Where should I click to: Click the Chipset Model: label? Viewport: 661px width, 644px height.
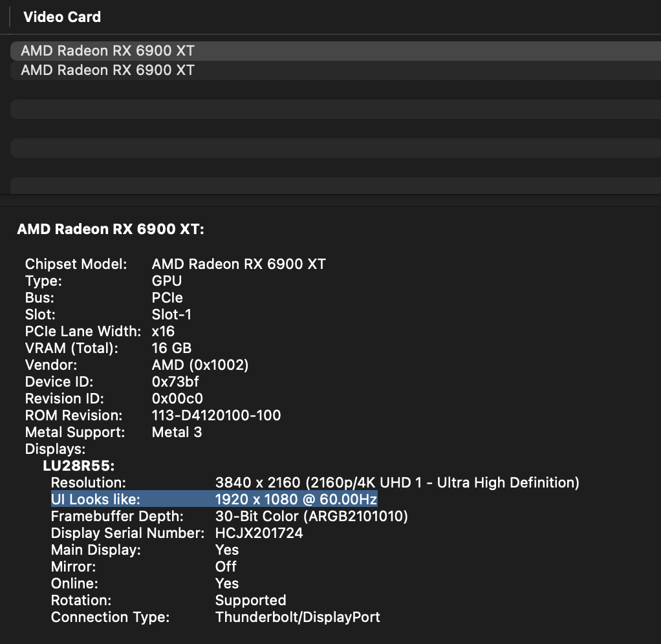point(76,264)
